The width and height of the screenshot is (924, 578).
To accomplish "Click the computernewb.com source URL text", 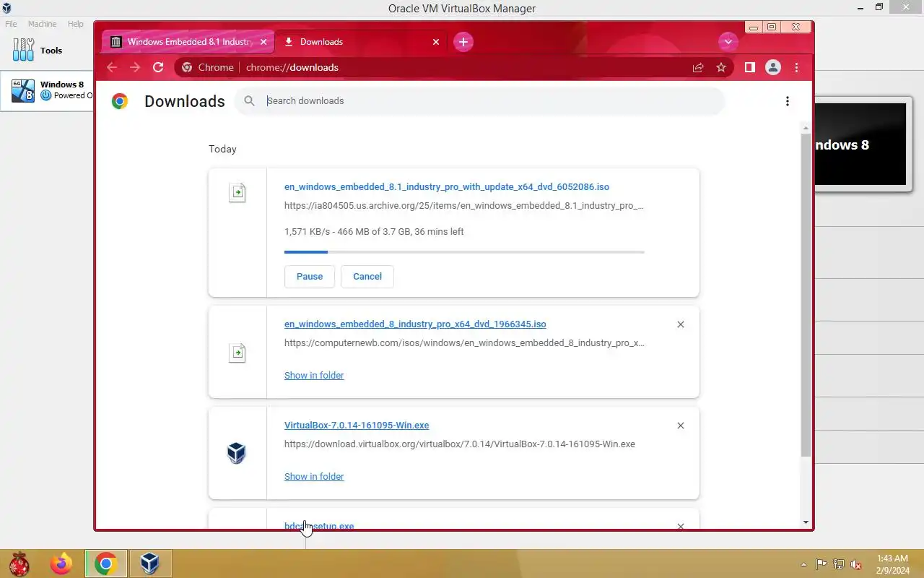I will 464,342.
